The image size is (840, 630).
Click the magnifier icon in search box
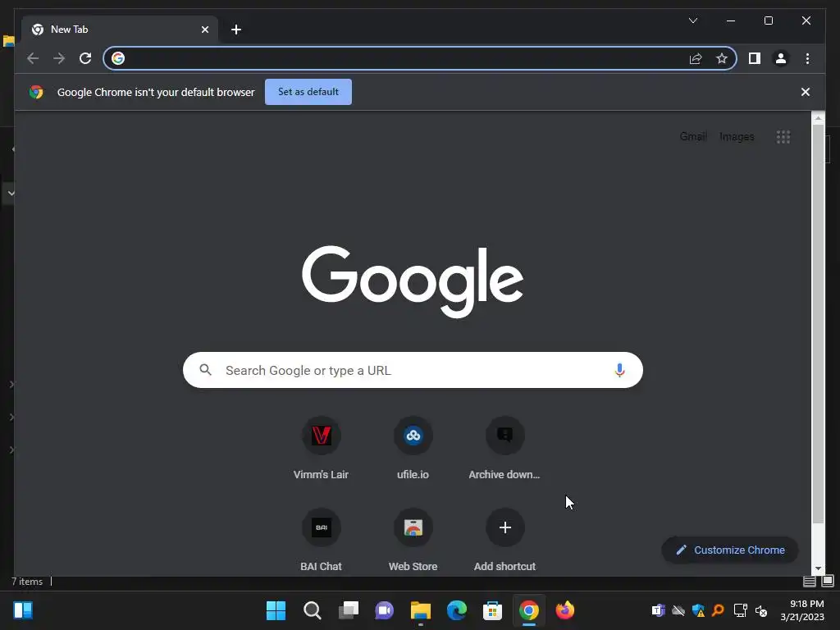point(205,370)
